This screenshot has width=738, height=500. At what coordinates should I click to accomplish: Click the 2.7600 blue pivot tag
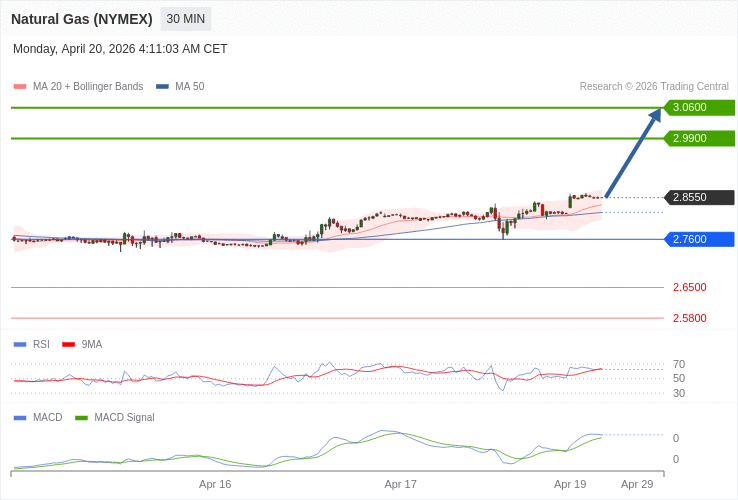pyautogui.click(x=699, y=239)
